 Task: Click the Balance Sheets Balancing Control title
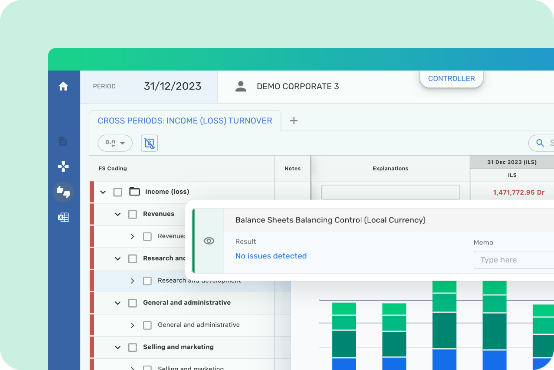[330, 220]
